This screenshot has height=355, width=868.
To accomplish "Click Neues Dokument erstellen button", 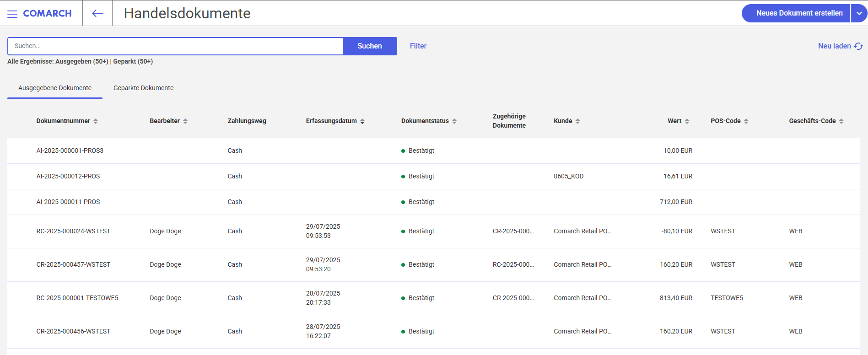I will click(x=796, y=13).
